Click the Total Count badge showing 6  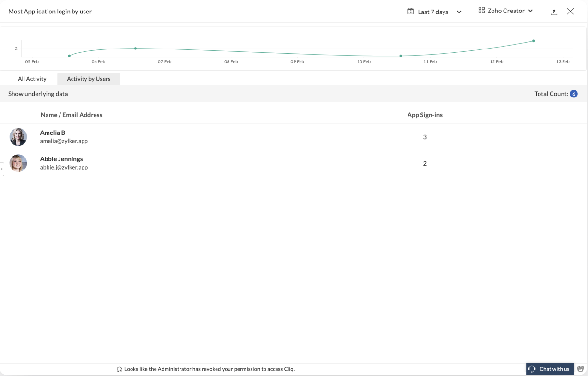click(x=574, y=94)
